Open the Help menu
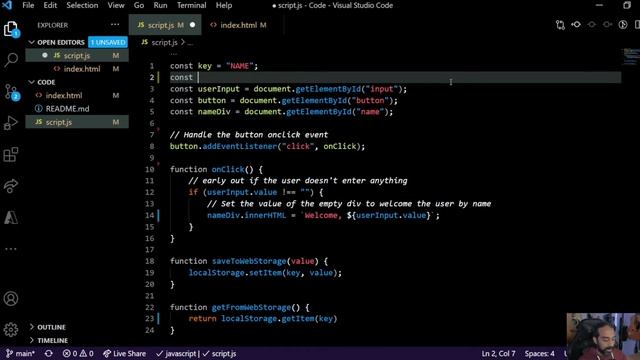 [x=224, y=5]
